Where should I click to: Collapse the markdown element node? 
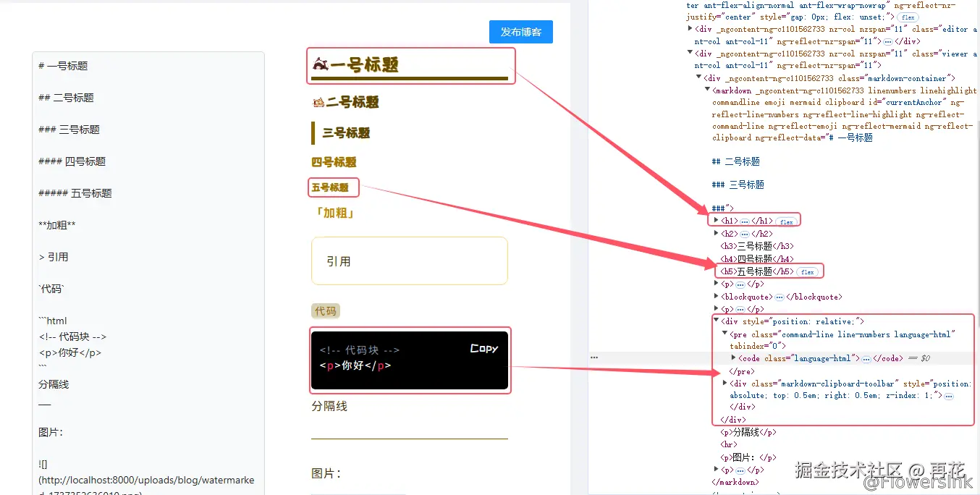pyautogui.click(x=707, y=90)
